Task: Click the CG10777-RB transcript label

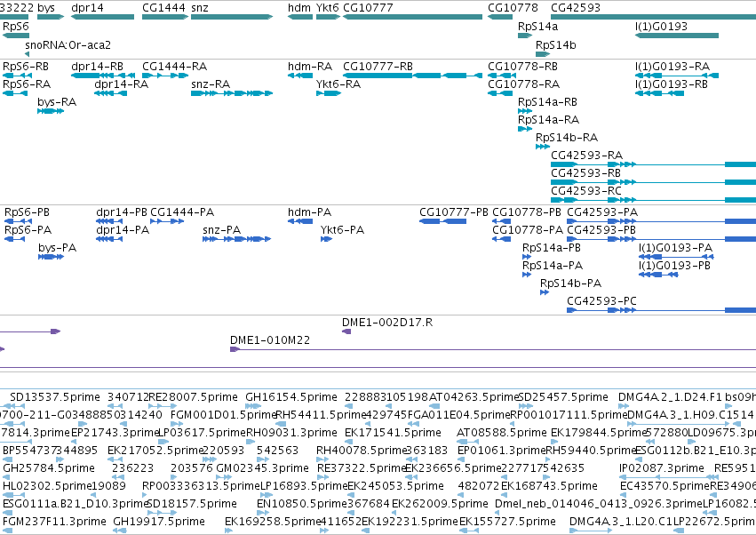Action: (378, 66)
